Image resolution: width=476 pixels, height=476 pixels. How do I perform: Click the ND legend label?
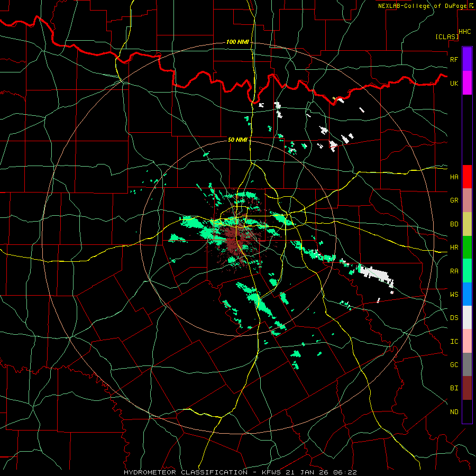tap(454, 411)
